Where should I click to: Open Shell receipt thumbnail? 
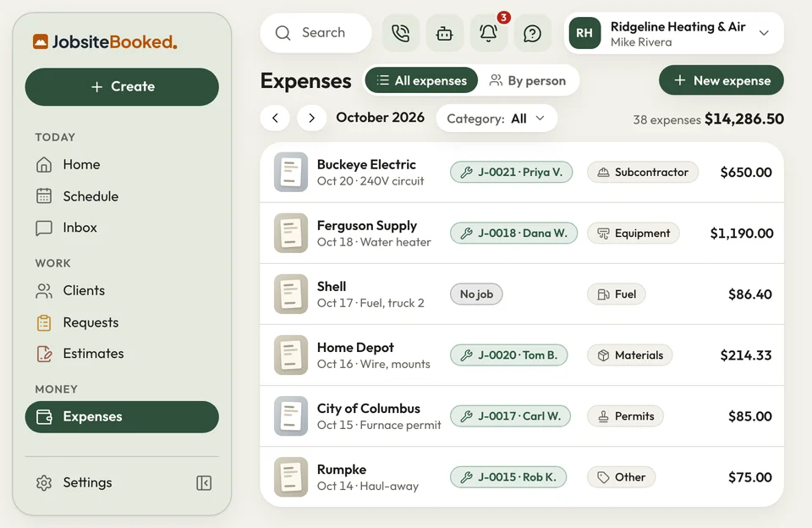point(291,294)
